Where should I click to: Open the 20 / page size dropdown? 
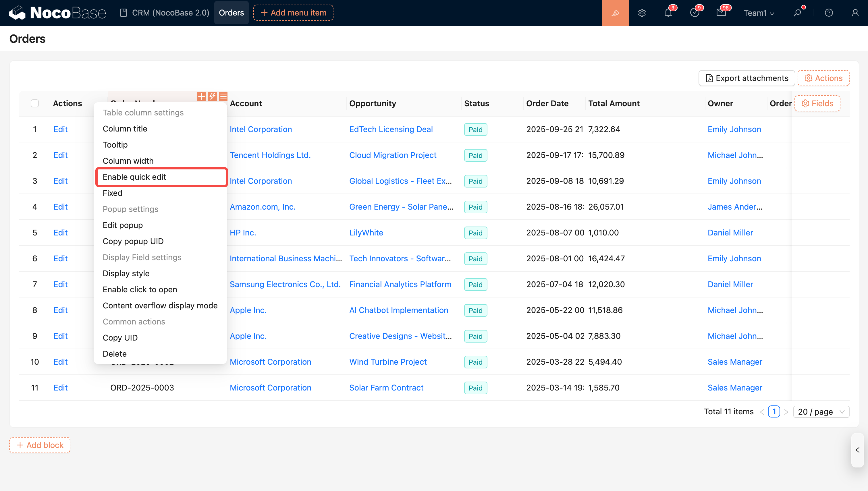[x=821, y=411]
